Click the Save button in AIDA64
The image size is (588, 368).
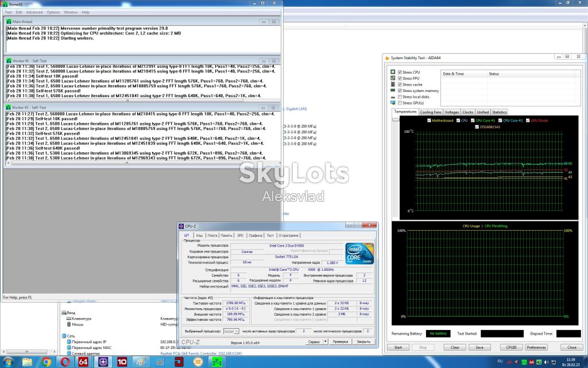(x=479, y=347)
